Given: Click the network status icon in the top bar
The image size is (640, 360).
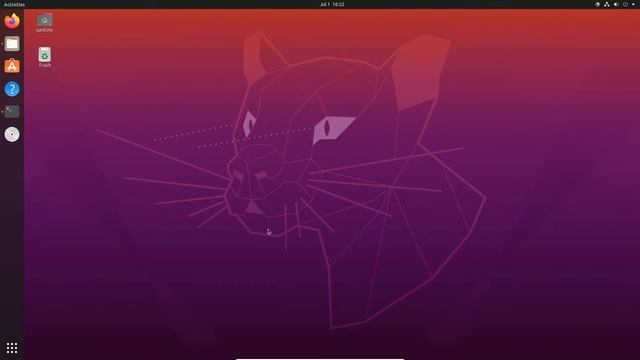Looking at the screenshot, I should pos(607,4).
